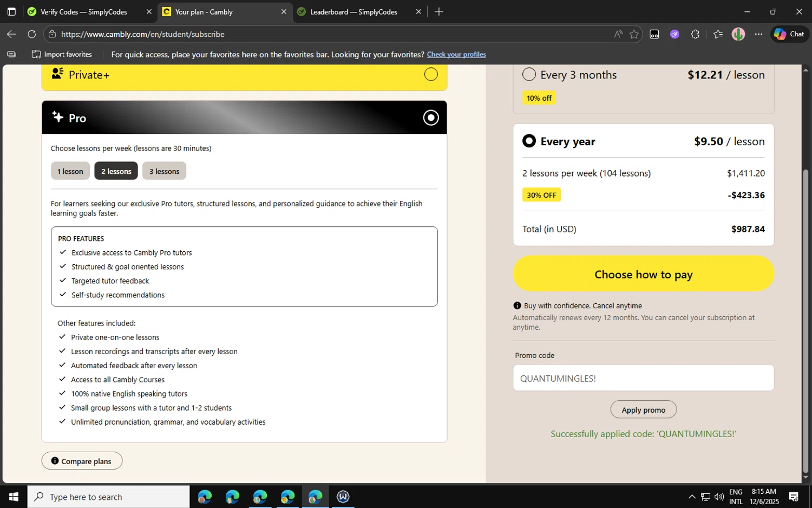This screenshot has width=812, height=508.
Task: Click the page scrollbar down arrow
Action: (806, 478)
